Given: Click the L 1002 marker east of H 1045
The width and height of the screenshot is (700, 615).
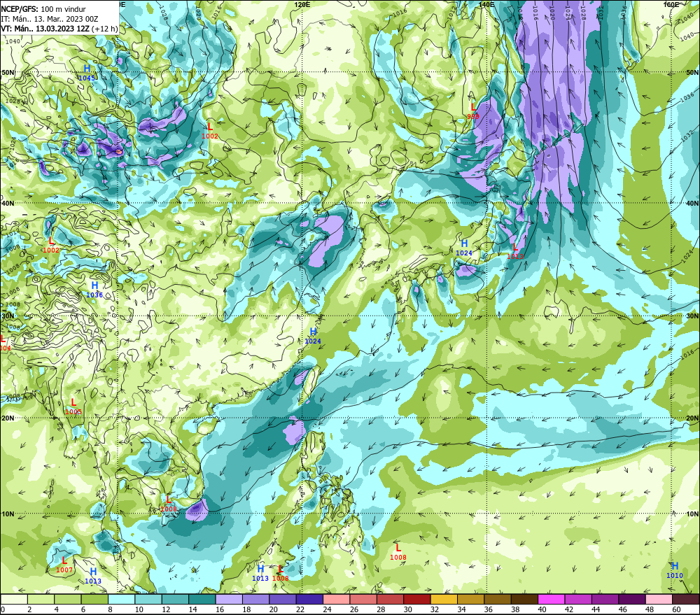Looking at the screenshot, I should click(210, 132).
